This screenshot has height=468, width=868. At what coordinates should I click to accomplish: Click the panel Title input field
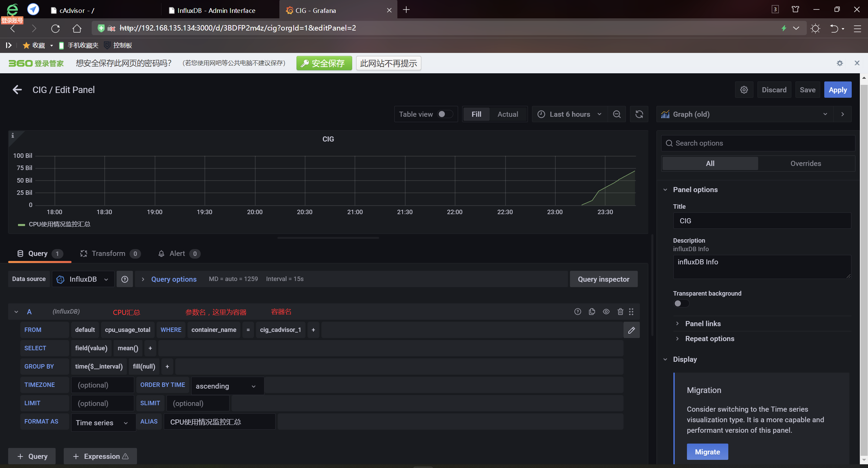(762, 221)
